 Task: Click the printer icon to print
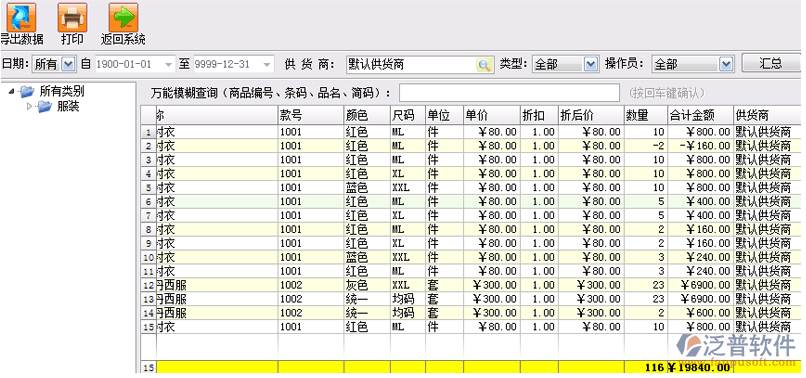click(72, 17)
